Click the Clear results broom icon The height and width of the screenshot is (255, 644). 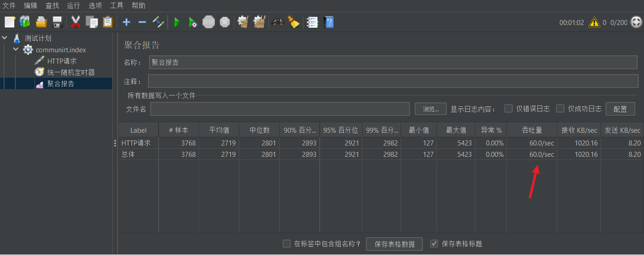[x=243, y=22]
